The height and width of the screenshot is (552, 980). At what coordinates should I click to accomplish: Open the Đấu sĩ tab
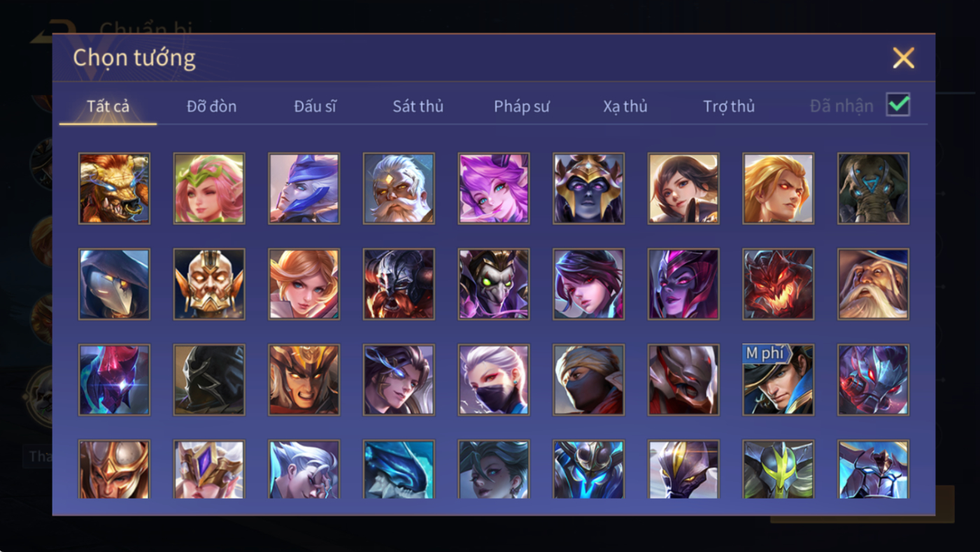tap(315, 106)
